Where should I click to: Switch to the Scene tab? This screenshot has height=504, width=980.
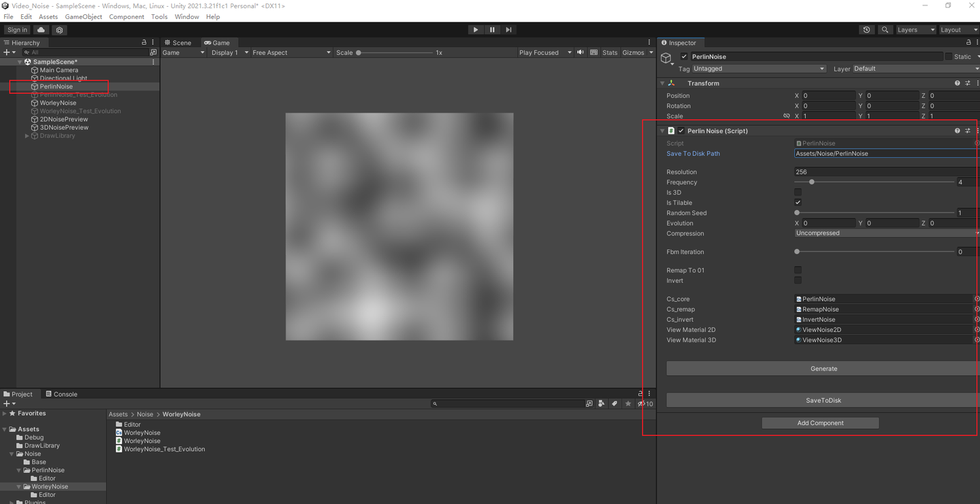click(x=178, y=42)
